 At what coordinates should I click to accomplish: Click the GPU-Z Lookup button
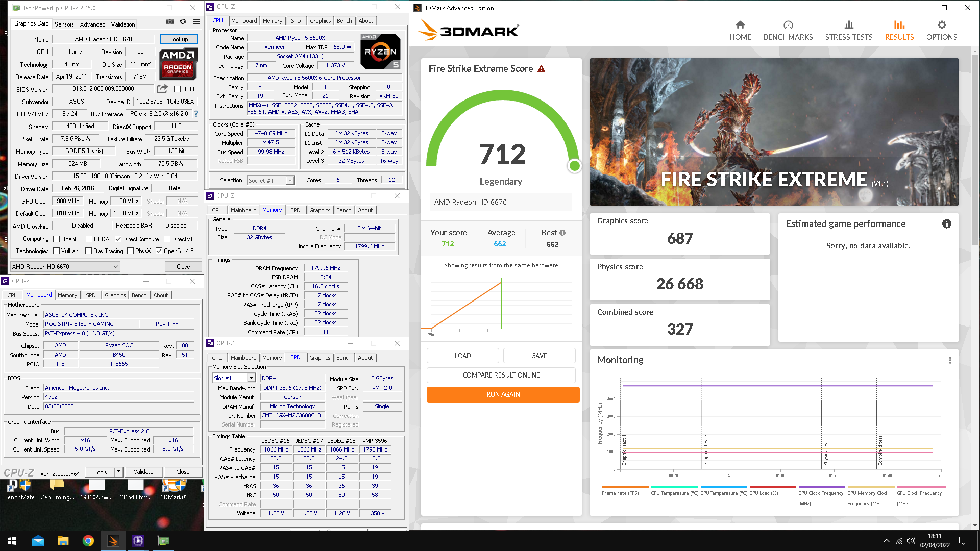coord(179,39)
